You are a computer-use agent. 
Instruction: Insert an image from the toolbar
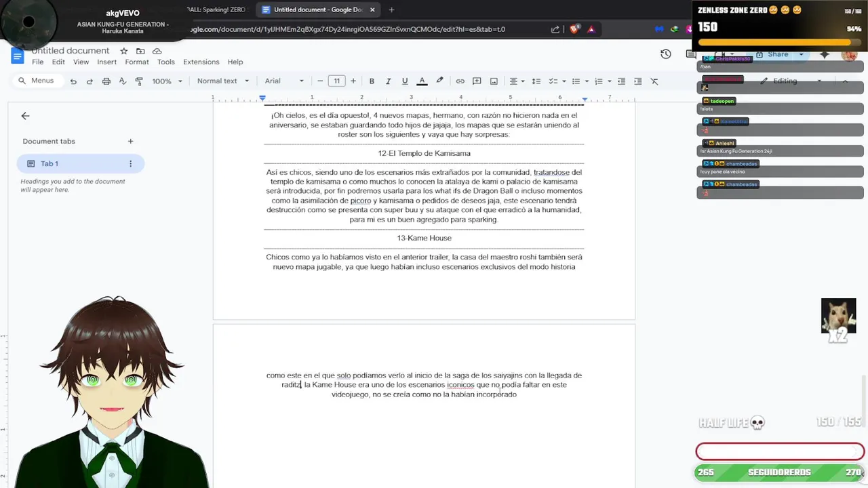(494, 81)
